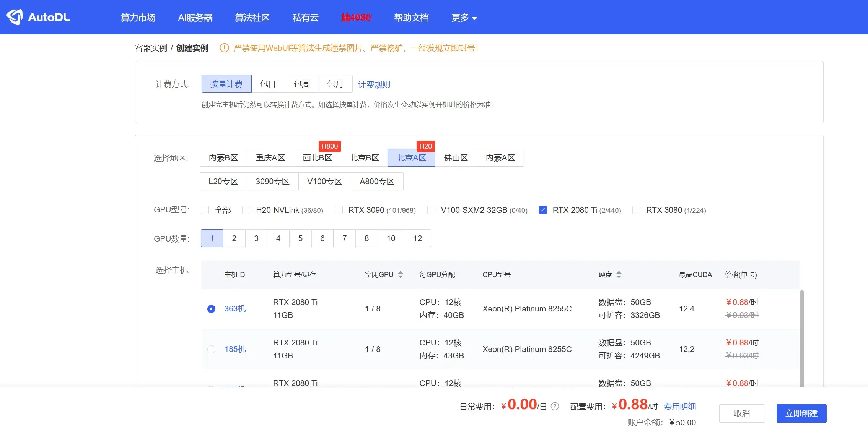Select 包月 billing mode
The height and width of the screenshot is (436, 868).
coord(335,84)
